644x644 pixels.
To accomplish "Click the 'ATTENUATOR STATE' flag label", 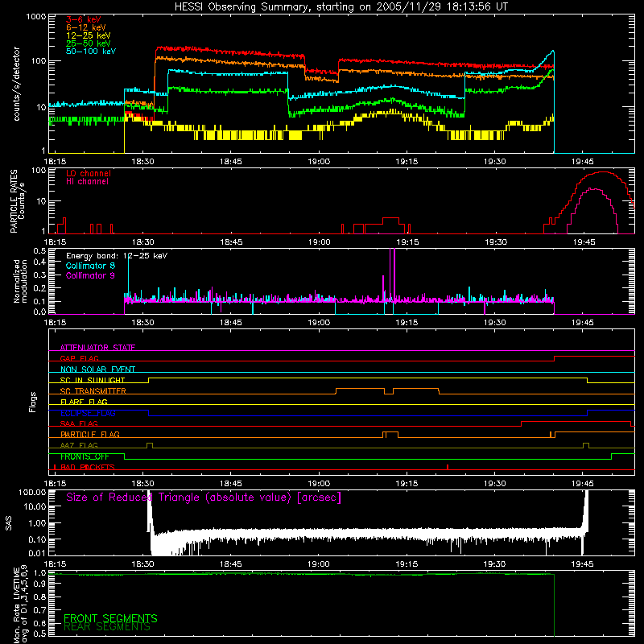I will 97,348.
